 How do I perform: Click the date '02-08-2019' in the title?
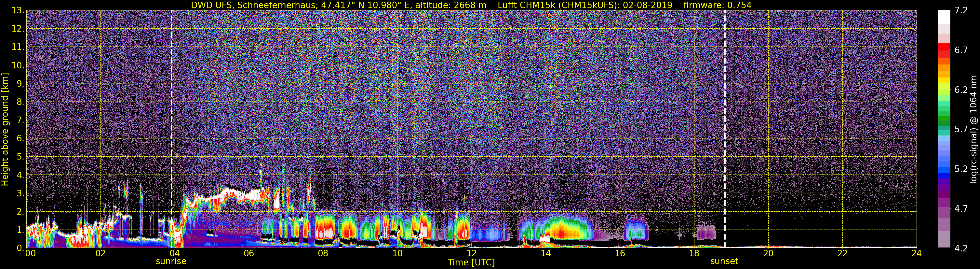(x=647, y=5)
